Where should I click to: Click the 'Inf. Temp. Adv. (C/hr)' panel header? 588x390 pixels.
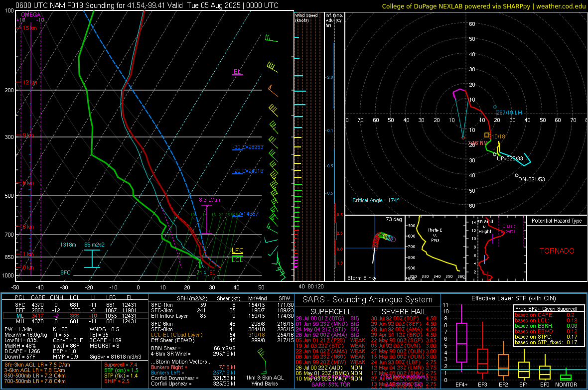click(334, 20)
